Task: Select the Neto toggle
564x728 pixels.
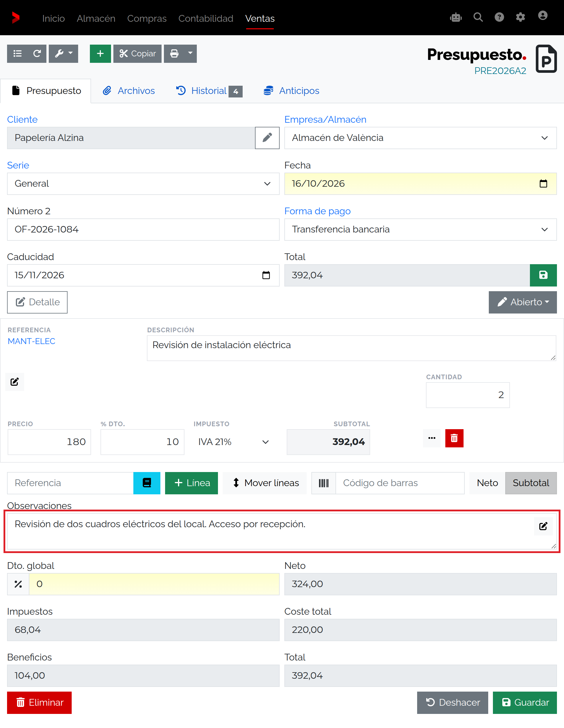Action: pos(487,483)
